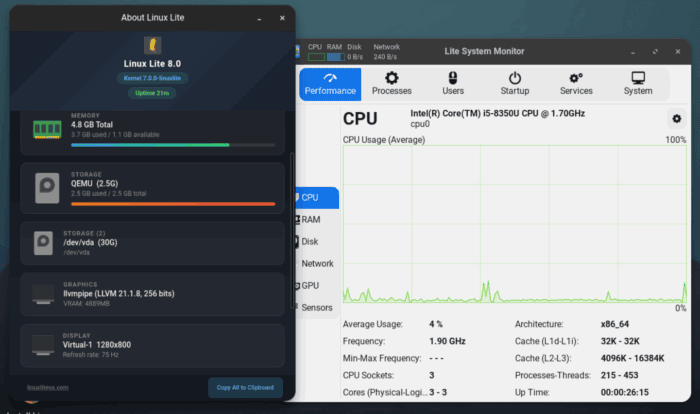Open the Services tab
The height and width of the screenshot is (414, 700).
tap(576, 84)
